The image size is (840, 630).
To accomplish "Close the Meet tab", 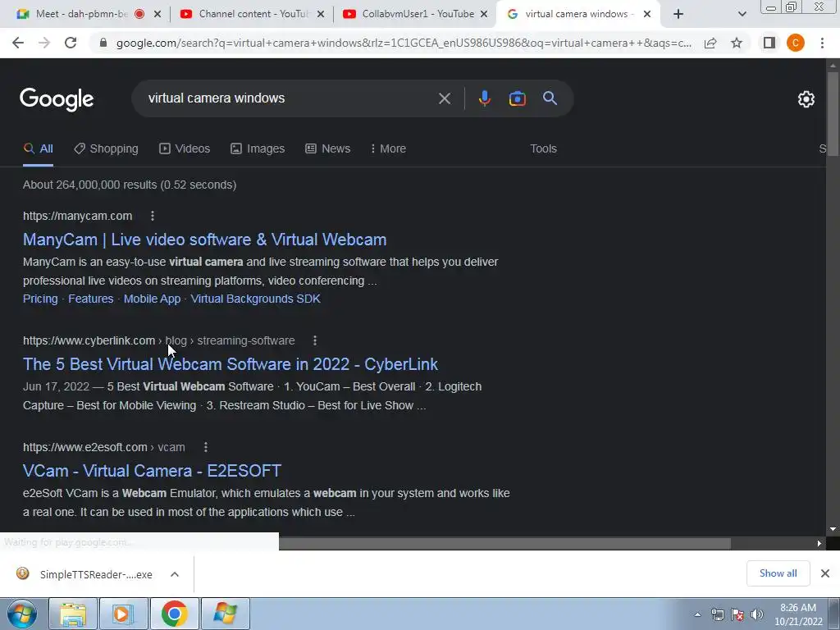I will click(x=157, y=15).
